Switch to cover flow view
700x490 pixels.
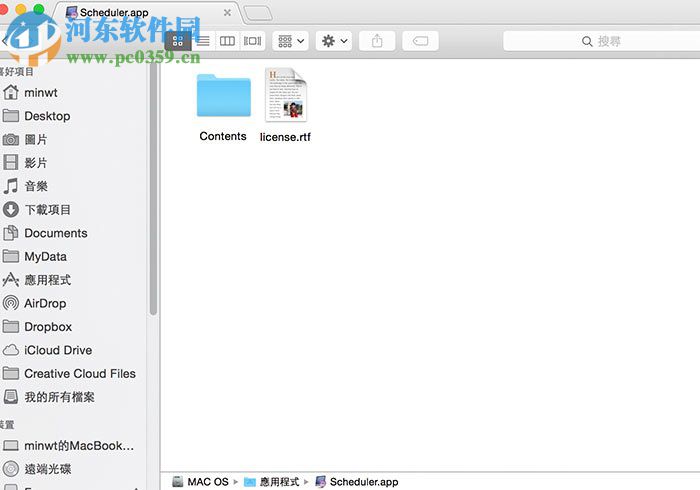click(253, 41)
